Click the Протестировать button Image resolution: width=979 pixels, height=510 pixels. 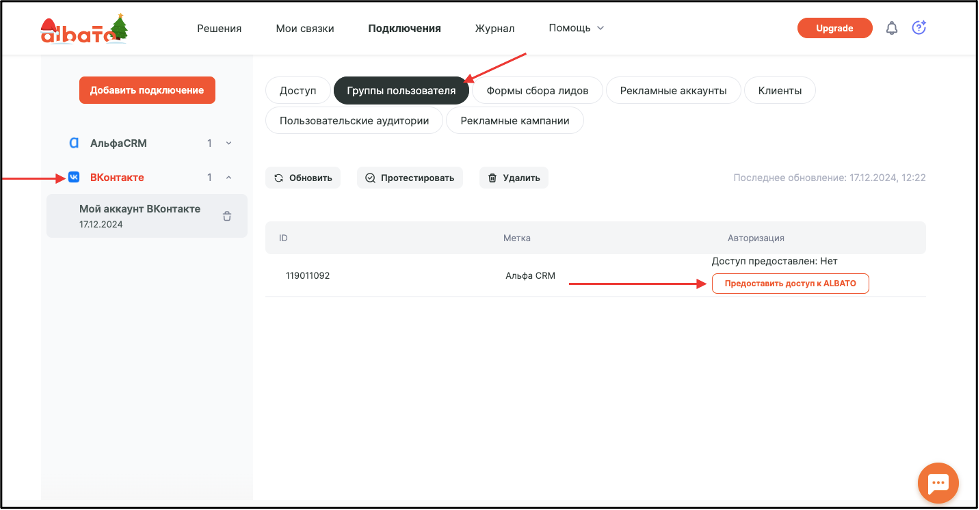(x=410, y=178)
